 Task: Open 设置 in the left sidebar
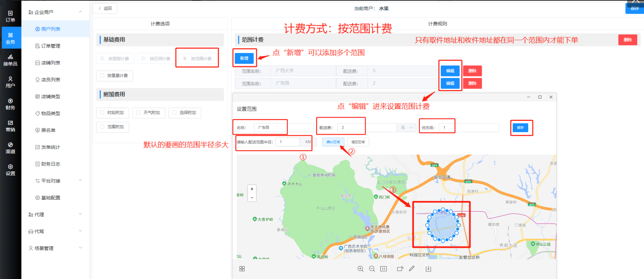coord(10,170)
